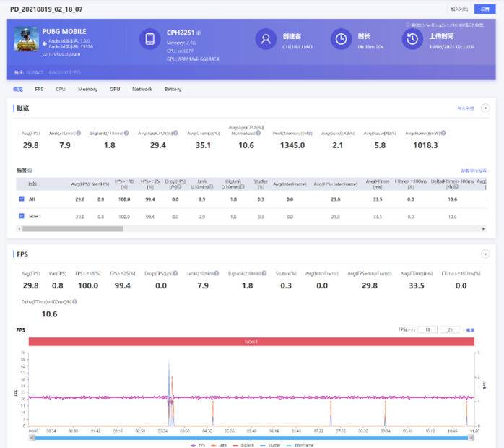The image size is (504, 448).
Task: Click the export data link in overview
Action: 466,108
